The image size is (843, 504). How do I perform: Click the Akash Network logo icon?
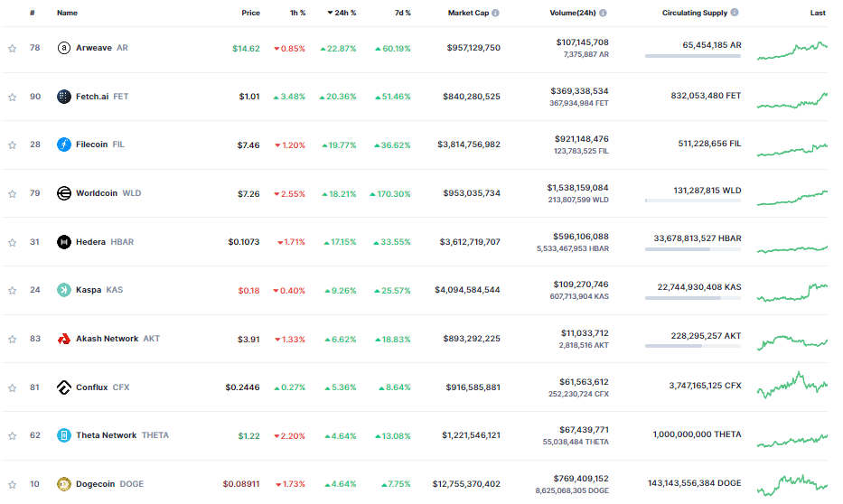(64, 339)
